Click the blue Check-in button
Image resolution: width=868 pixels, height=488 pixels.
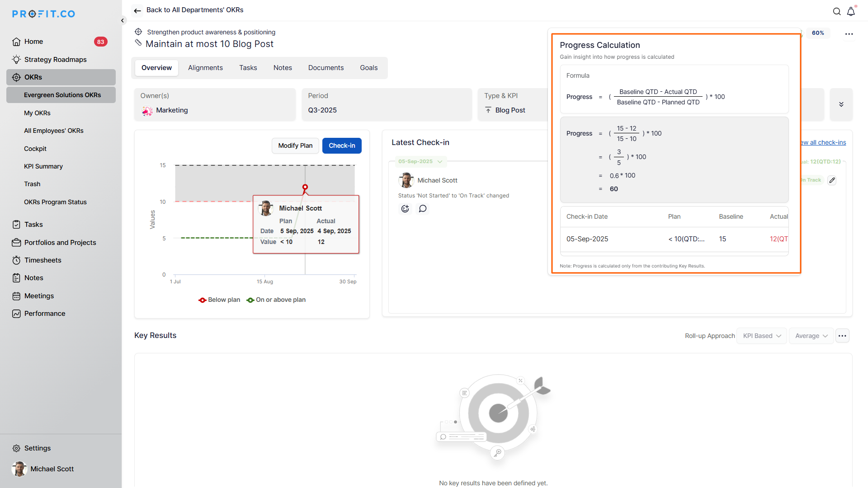pyautogui.click(x=342, y=145)
